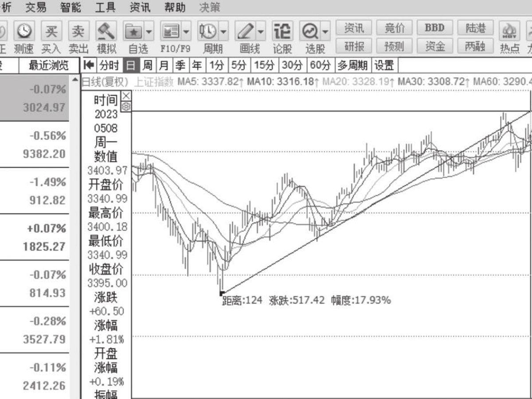The height and width of the screenshot is (399, 532).
Task: Select list row showing 912.82
Action: 35,191
